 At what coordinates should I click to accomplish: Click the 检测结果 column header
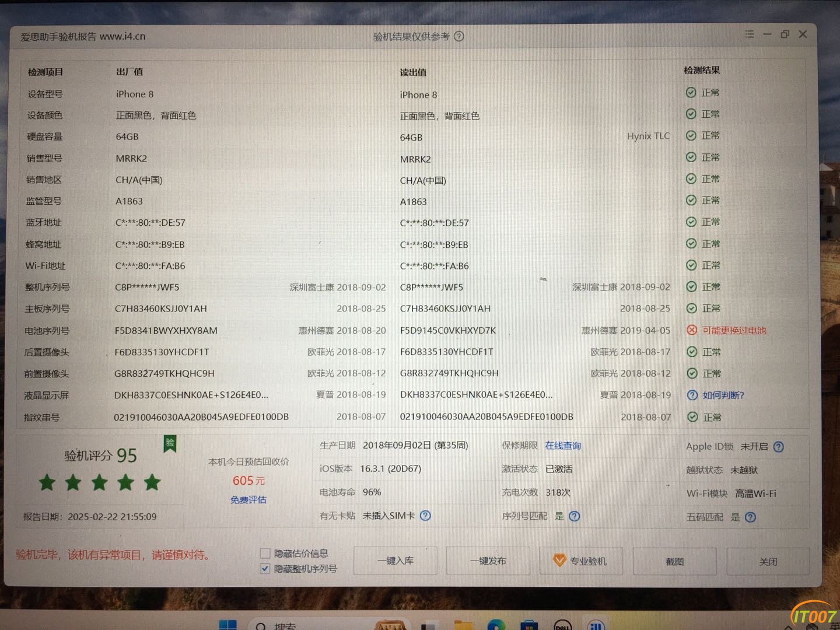[702, 70]
